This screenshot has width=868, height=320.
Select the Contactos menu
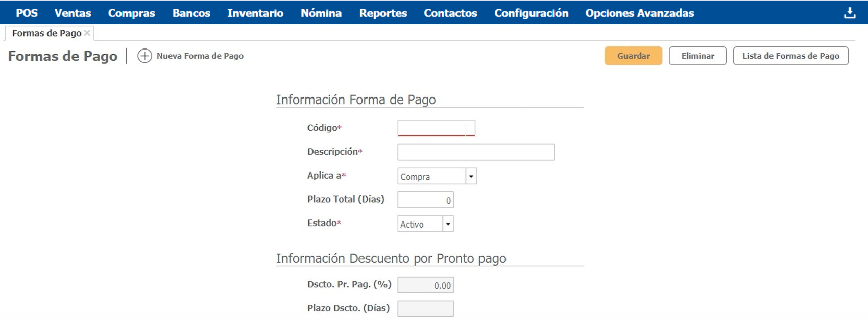(450, 13)
